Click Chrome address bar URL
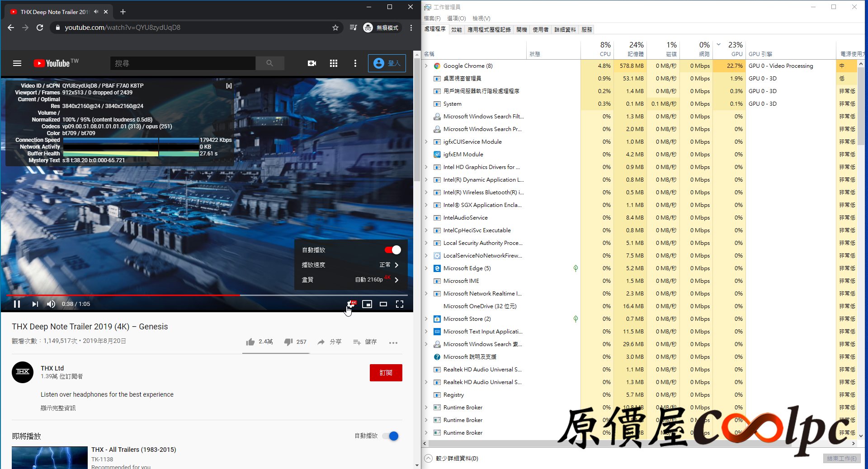Screen dimensions: 868x469 123,28
